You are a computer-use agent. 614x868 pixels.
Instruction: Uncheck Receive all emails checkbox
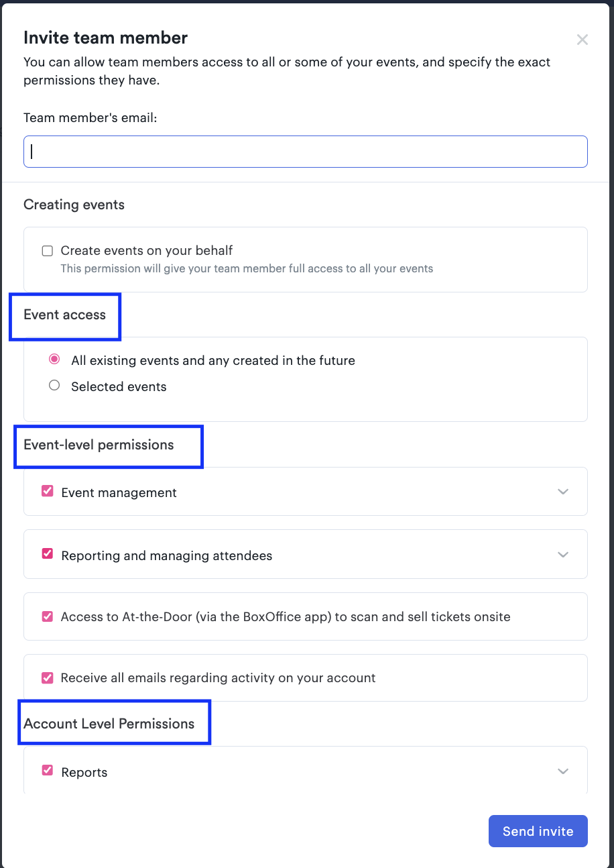pyautogui.click(x=48, y=677)
